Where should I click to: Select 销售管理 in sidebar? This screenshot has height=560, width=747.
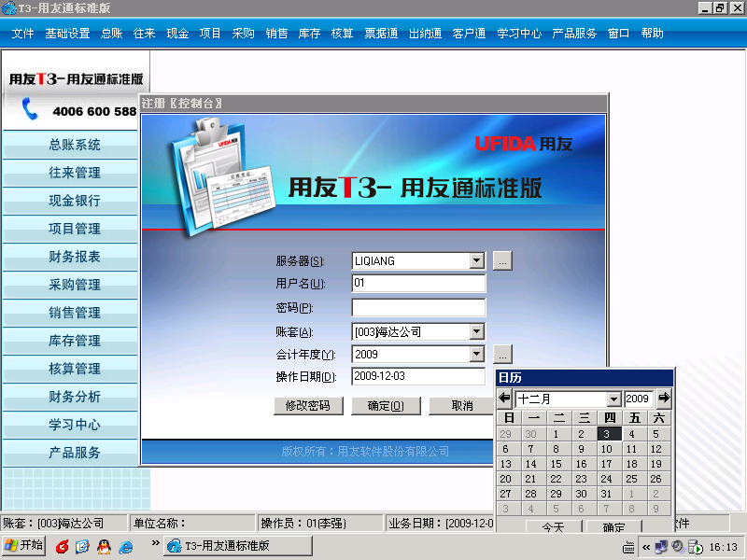pyautogui.click(x=75, y=313)
